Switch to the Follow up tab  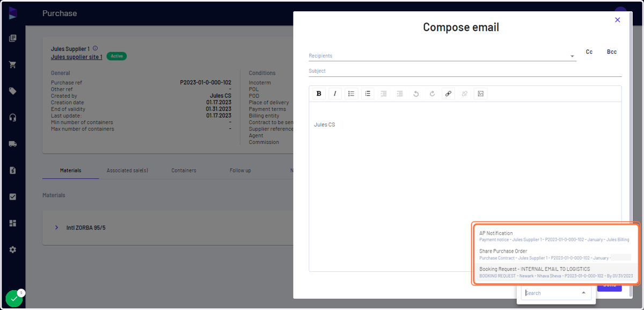click(240, 170)
